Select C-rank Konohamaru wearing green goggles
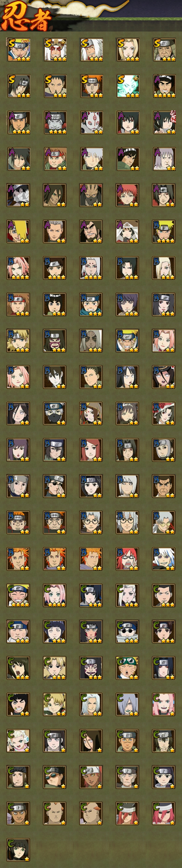The image size is (182, 868). tap(127, 668)
